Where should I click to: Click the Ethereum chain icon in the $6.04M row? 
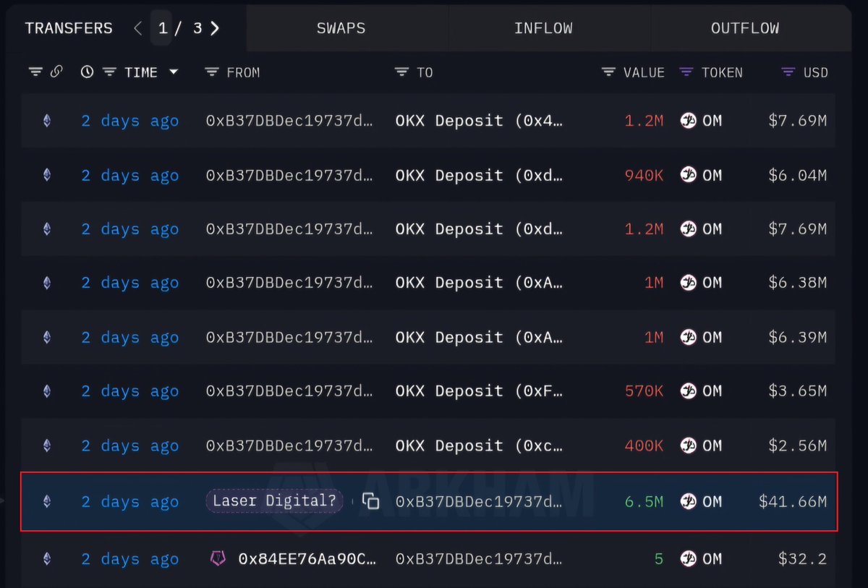pos(47,175)
